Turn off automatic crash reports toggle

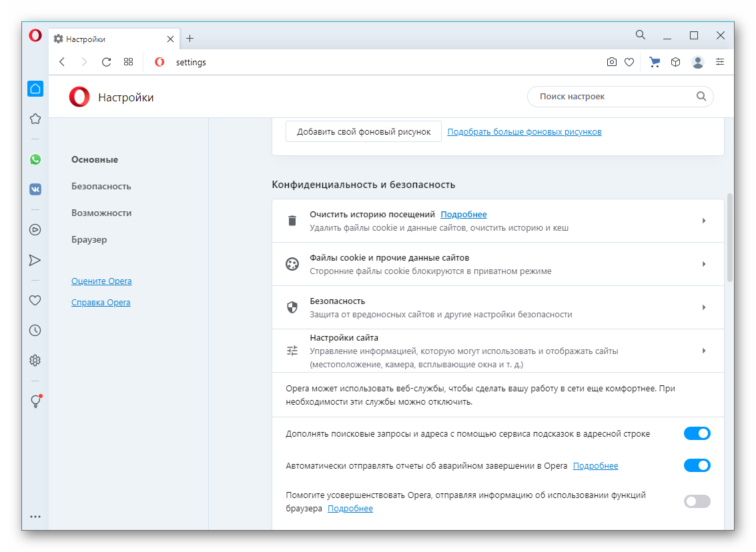click(697, 465)
